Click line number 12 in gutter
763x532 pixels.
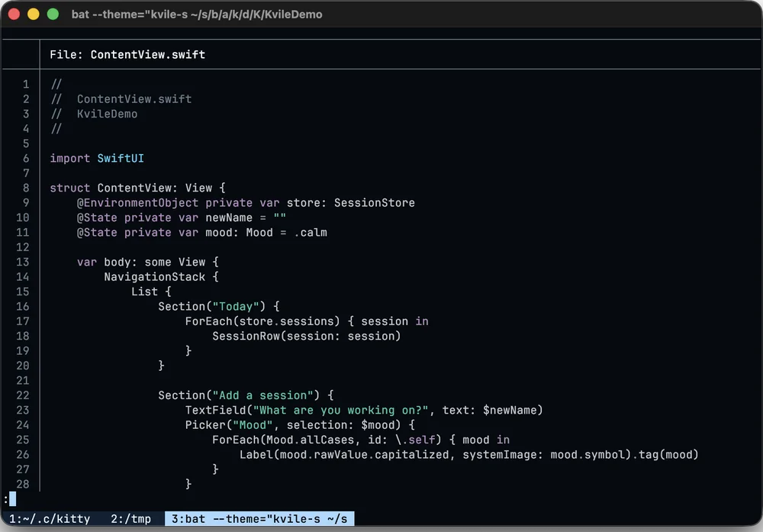[x=23, y=247]
